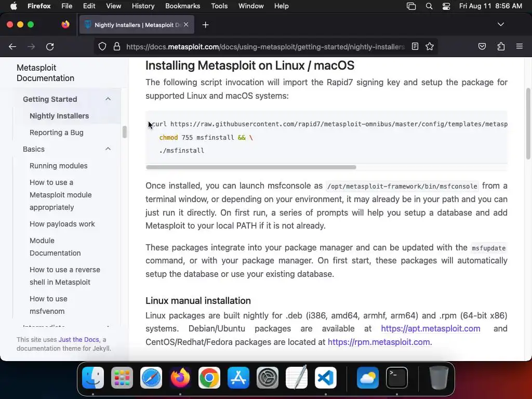Open the Help menu
Image resolution: width=532 pixels, height=399 pixels.
click(281, 6)
